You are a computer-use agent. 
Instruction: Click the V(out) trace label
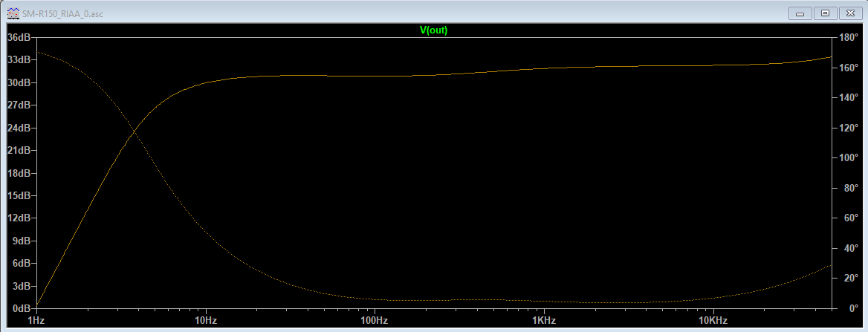click(433, 30)
